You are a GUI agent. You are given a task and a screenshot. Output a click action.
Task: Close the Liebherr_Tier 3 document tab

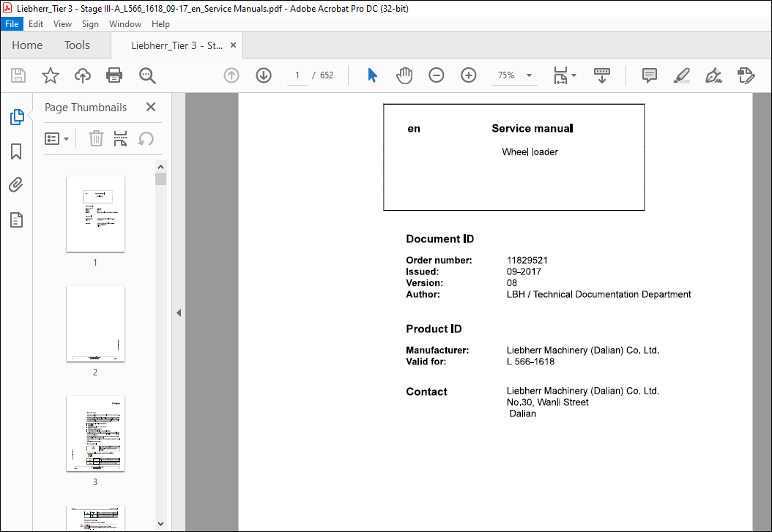pos(234,45)
